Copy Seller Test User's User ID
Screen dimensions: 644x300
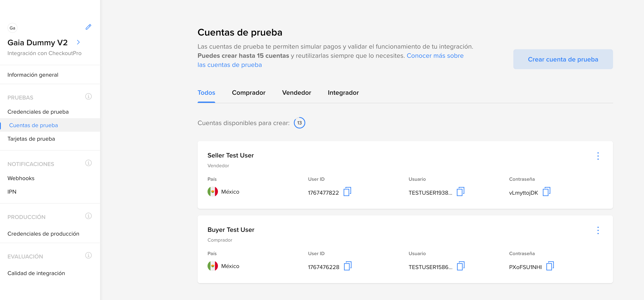347,192
